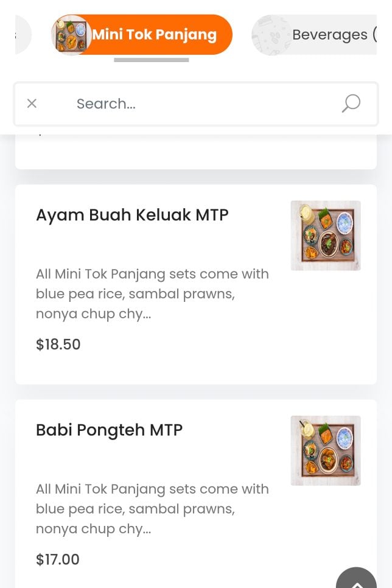Click the Ayam Buah Keluak set description text
Viewport: 392px width, 588px height.
tap(152, 294)
